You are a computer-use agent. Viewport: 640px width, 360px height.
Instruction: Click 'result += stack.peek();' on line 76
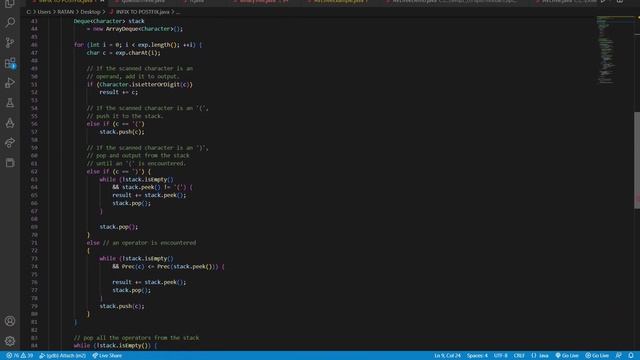tap(149, 282)
